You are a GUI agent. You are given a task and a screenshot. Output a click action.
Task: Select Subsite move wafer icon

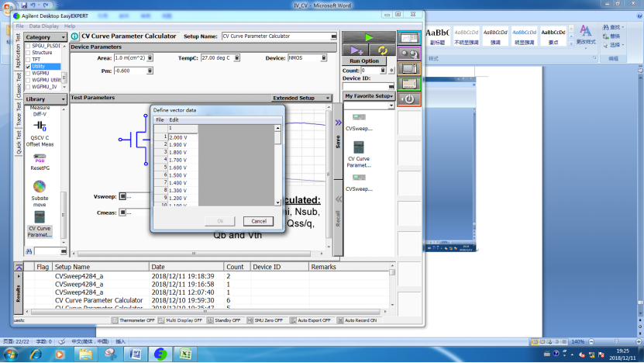point(40,193)
